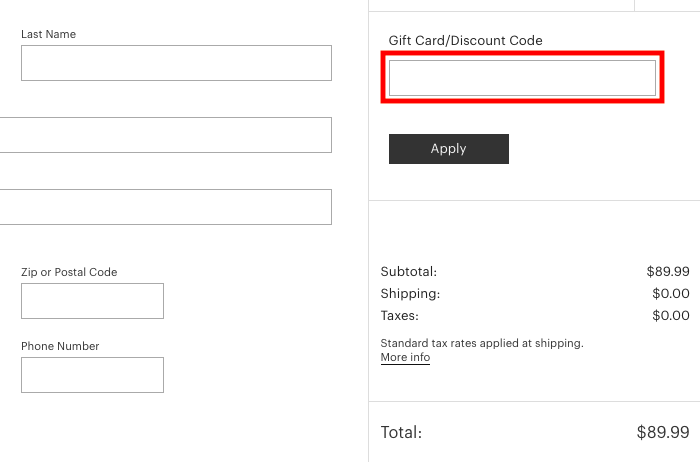This screenshot has height=462, width=700.
Task: Click the Taxes amount $0.00
Action: click(x=671, y=316)
